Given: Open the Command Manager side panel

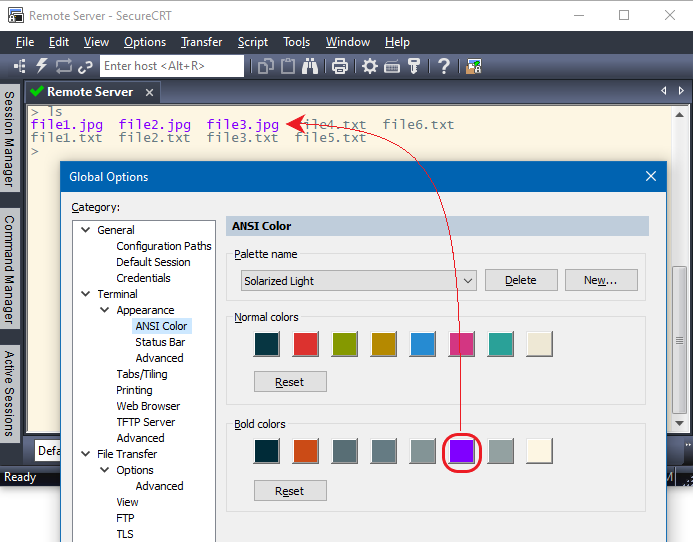Looking at the screenshot, I should tap(9, 269).
